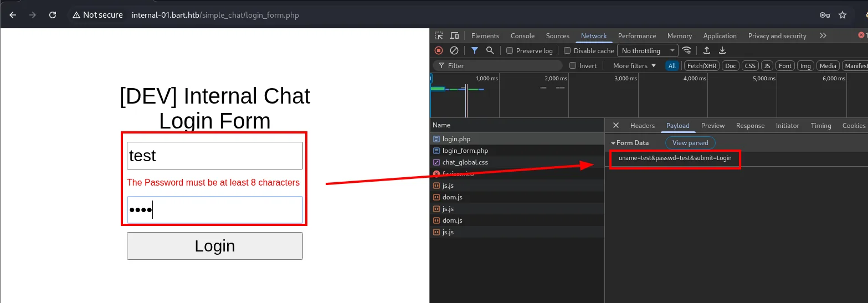Select the chat_global.css network request
Screen dimensions: 868x303
pos(517,162)
